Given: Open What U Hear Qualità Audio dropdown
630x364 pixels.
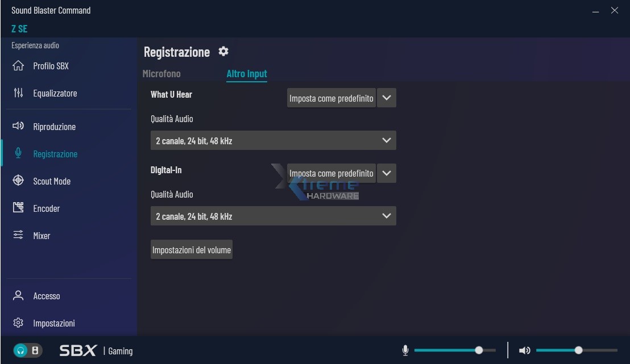Looking at the screenshot, I should pyautogui.click(x=273, y=140).
